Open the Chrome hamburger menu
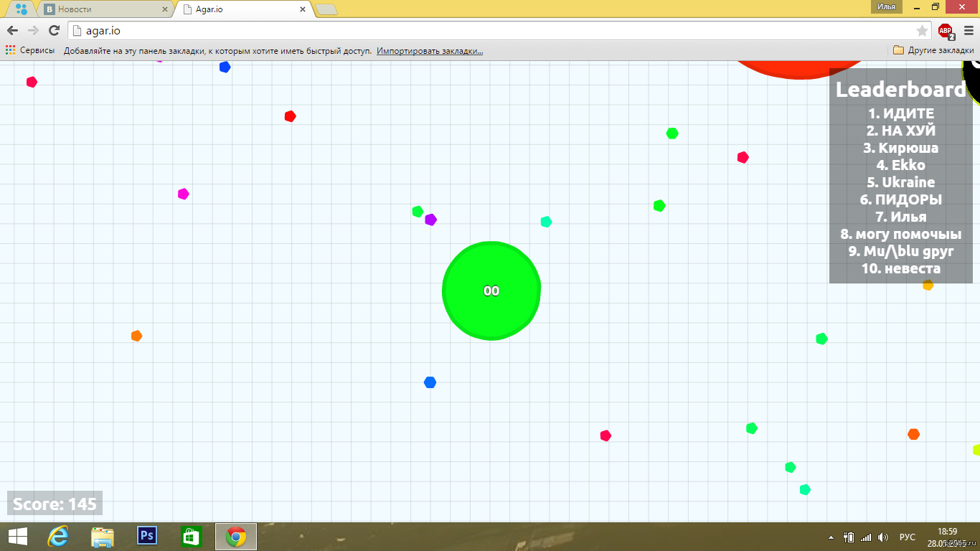This screenshot has width=980, height=551. [x=969, y=30]
